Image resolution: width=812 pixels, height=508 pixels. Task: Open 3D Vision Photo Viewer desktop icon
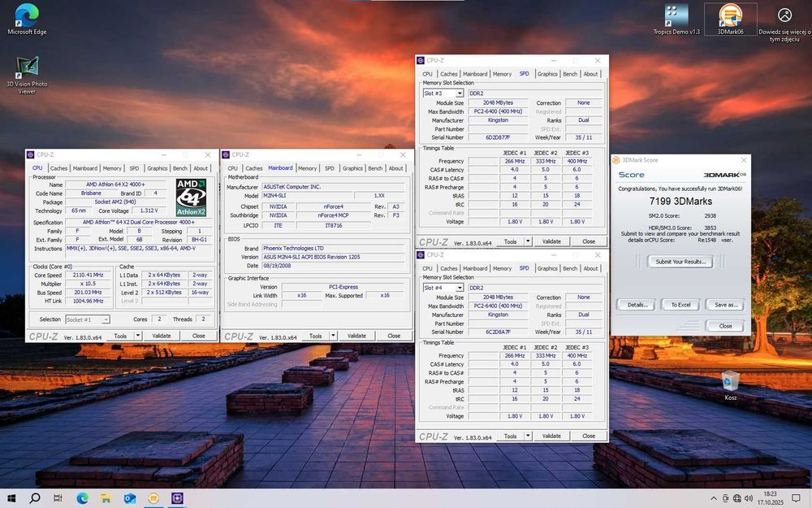click(27, 76)
